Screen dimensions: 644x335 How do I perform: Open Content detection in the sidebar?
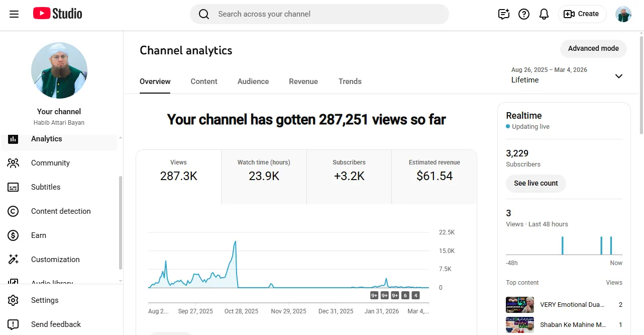[x=59, y=211]
